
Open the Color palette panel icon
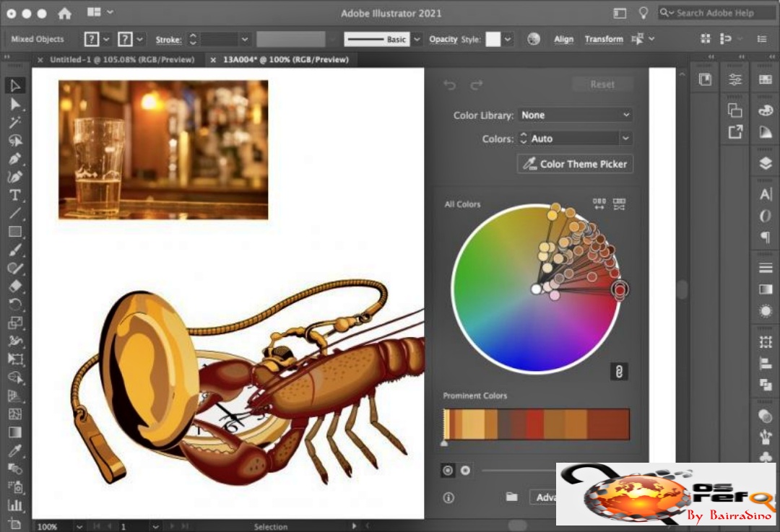click(x=766, y=110)
